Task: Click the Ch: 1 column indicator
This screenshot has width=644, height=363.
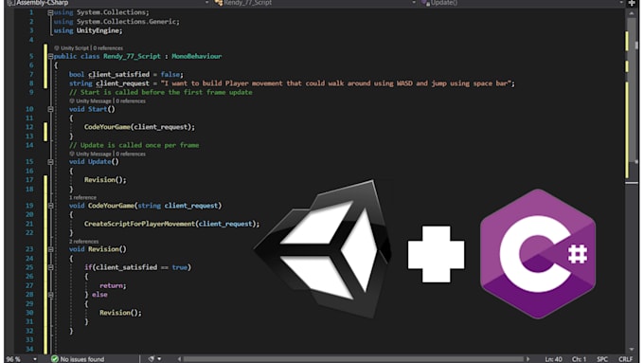Action: tap(579, 359)
